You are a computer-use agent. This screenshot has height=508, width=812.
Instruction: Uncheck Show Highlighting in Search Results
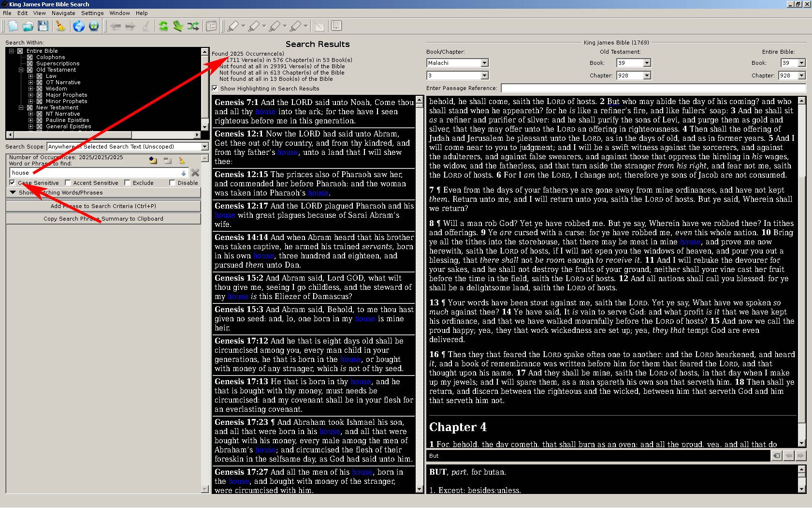pyautogui.click(x=215, y=89)
